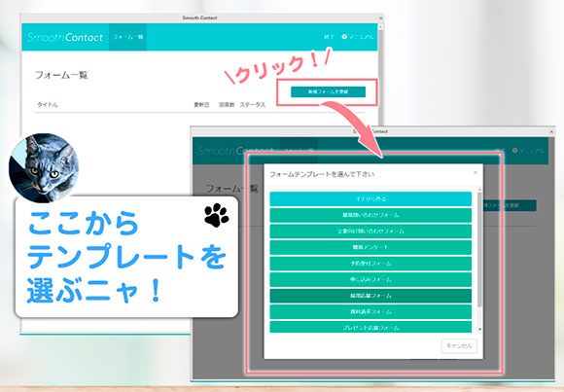Pick the 予約受付フォーム template

pos(370,264)
